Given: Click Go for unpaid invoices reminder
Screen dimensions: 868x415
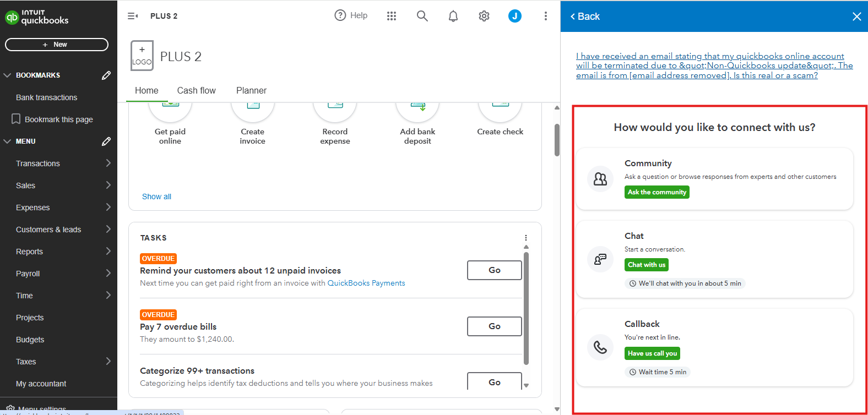Looking at the screenshot, I should [495, 270].
